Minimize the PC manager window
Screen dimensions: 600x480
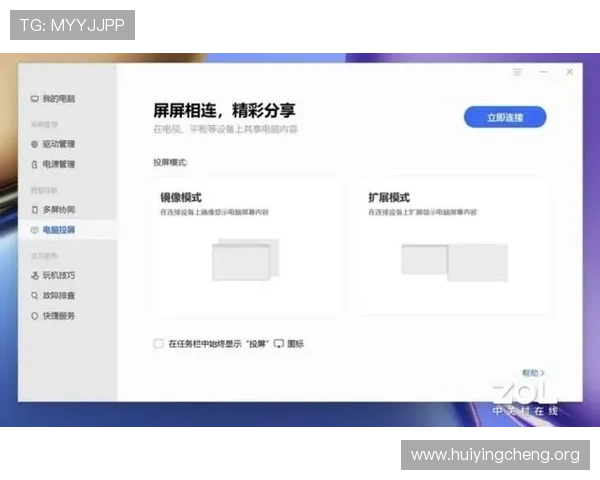pyautogui.click(x=543, y=72)
